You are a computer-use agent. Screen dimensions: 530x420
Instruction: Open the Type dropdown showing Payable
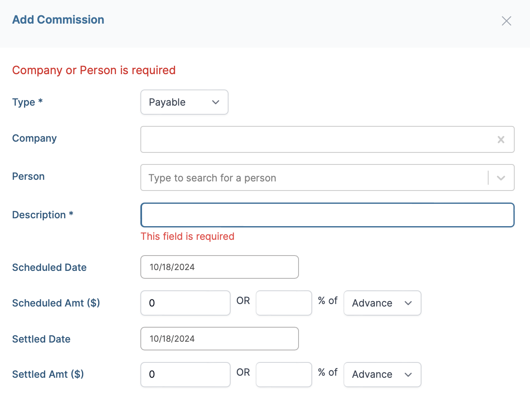point(184,102)
